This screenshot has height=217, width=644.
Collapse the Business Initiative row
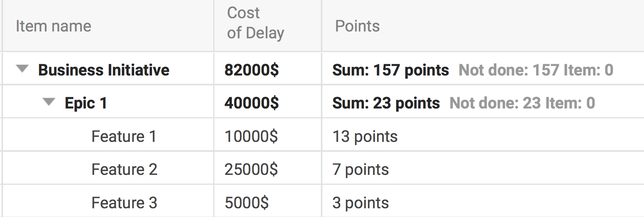22,69
